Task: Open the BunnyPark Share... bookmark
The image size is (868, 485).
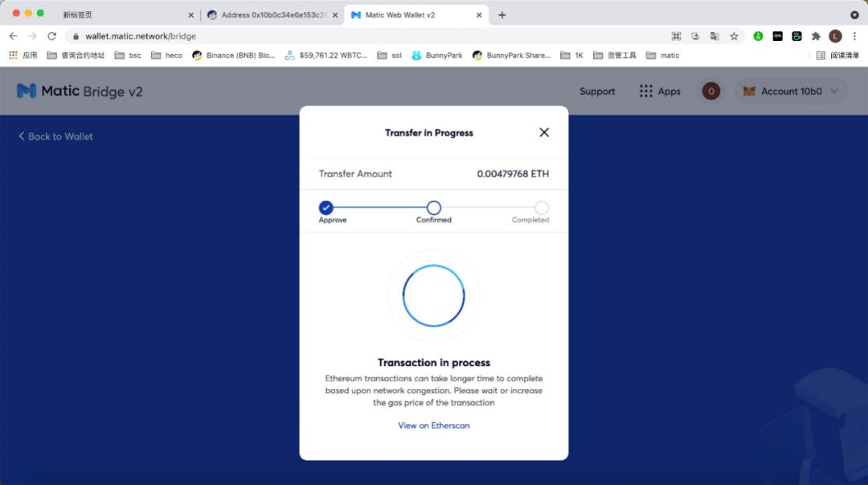Action: tap(511, 55)
